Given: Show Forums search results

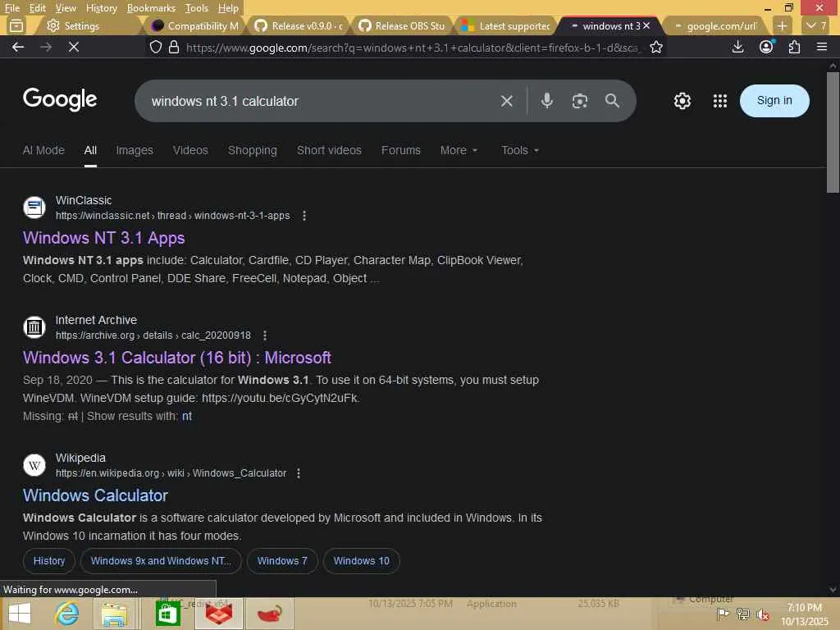Looking at the screenshot, I should tap(400, 151).
